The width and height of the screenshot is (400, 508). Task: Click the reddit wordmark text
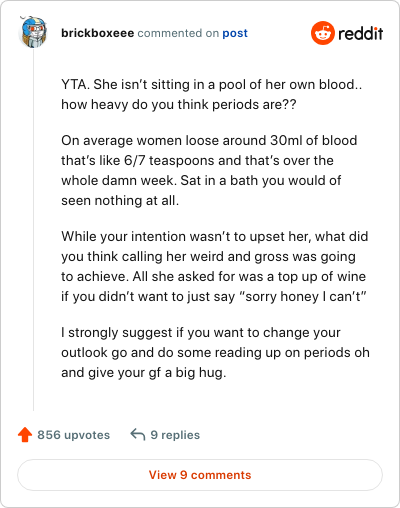361,33
